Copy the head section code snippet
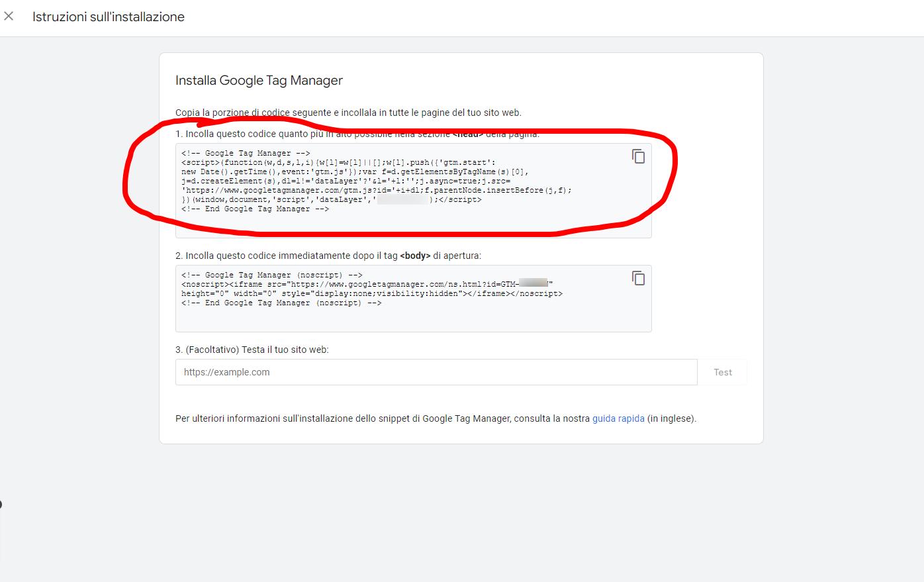This screenshot has width=924, height=582. [638, 156]
